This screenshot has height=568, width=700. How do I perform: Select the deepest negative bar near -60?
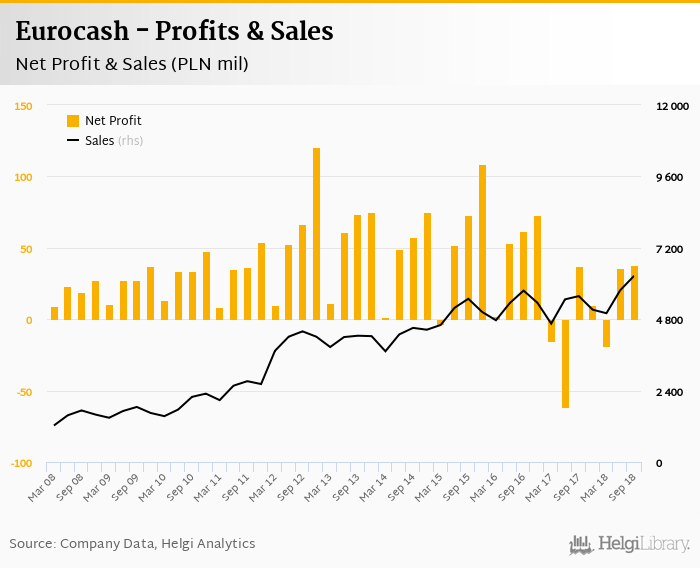565,364
